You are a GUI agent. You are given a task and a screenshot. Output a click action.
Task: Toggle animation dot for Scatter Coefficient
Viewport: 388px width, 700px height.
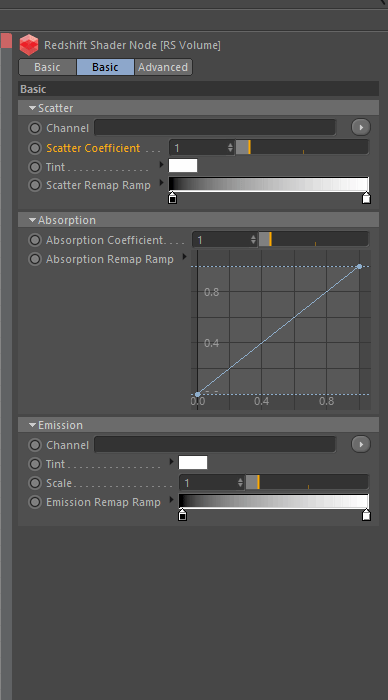[35, 148]
